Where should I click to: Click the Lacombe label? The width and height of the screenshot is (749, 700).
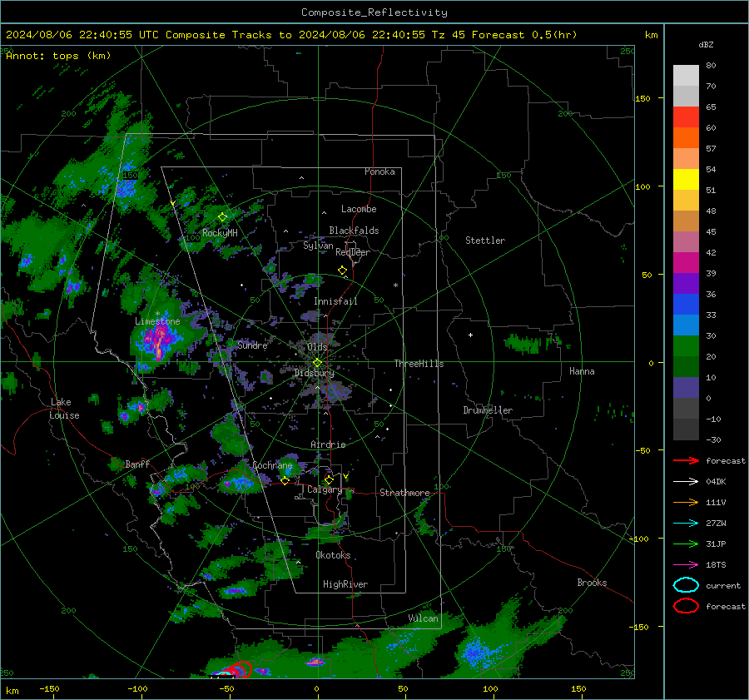pyautogui.click(x=359, y=209)
